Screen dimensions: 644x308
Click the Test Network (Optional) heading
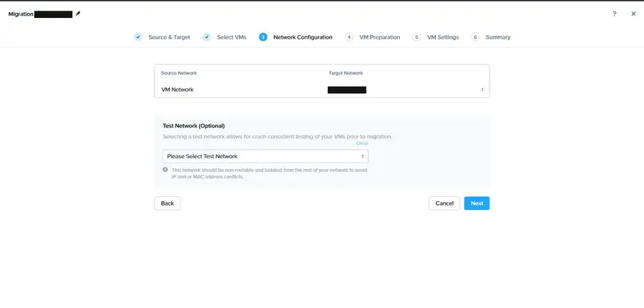pos(193,126)
